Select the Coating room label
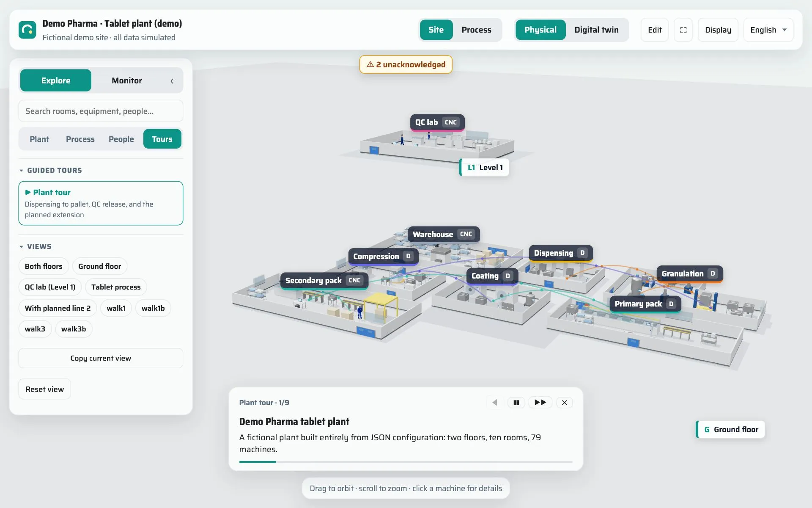Screen dimensions: 812x508 (x=492, y=276)
